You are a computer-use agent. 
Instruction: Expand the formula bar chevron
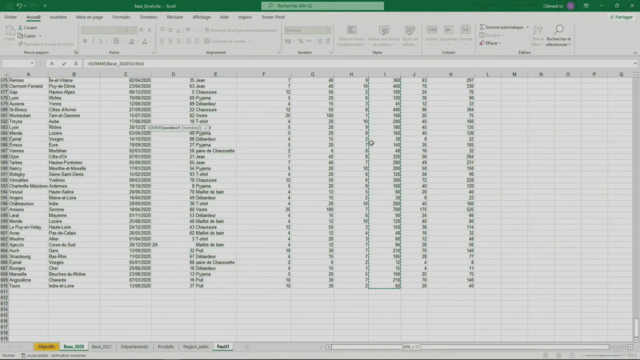[x=635, y=64]
